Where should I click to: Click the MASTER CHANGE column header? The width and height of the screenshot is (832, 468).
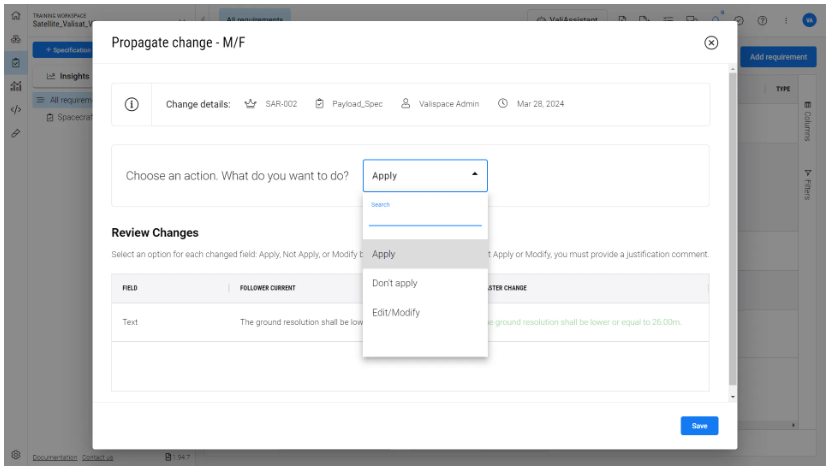click(505, 288)
